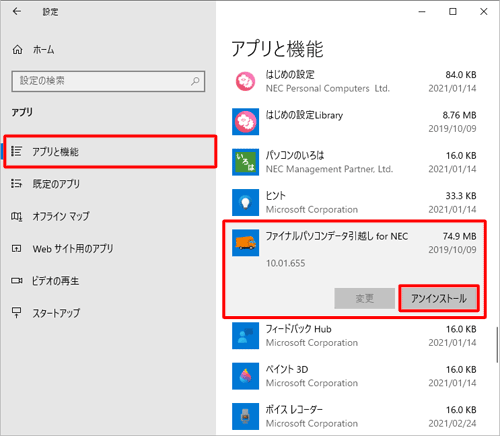Click the 設定の検索 search field
Viewport: 500px width, 436px height.
tap(108, 81)
